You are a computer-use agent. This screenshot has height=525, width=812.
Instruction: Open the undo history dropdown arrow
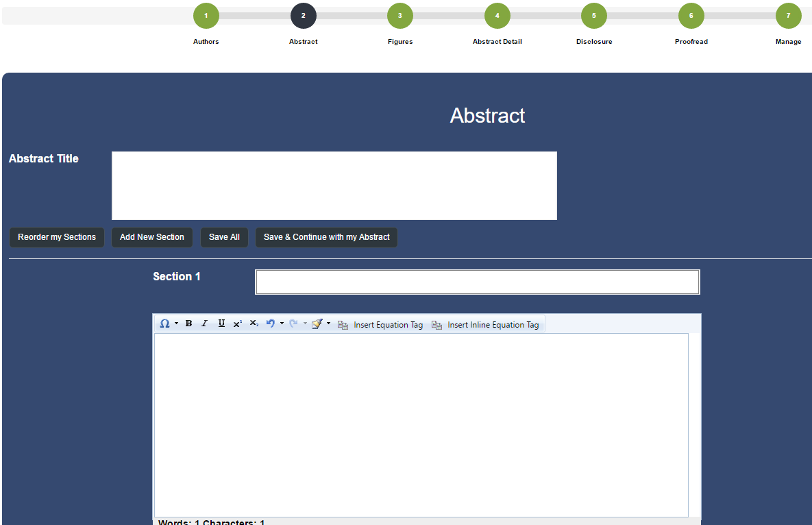(282, 323)
